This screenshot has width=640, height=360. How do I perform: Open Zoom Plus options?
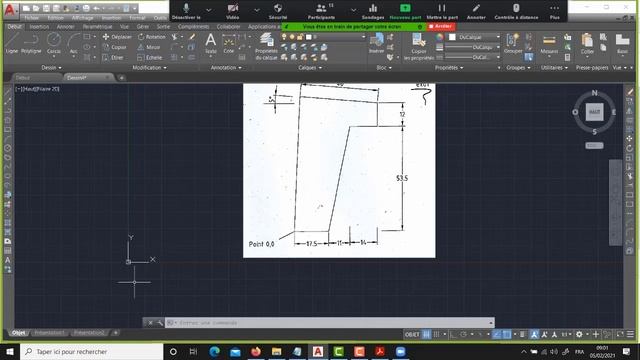click(554, 11)
